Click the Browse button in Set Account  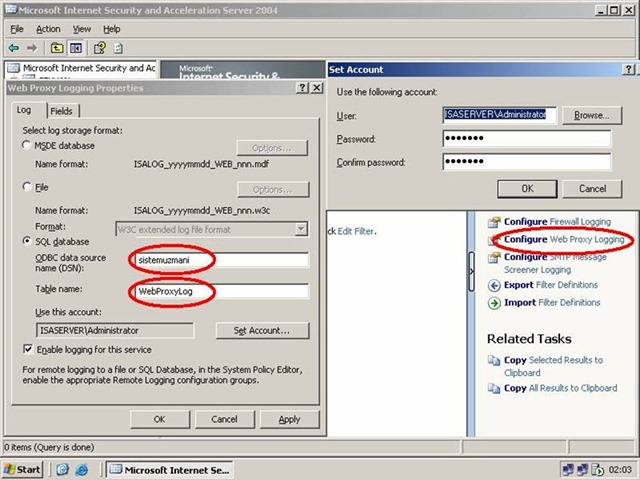(x=592, y=116)
